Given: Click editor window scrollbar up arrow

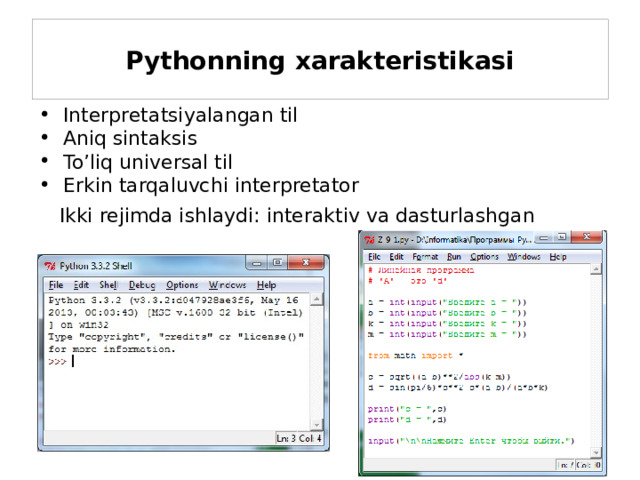Looking at the screenshot, I should tap(596, 269).
